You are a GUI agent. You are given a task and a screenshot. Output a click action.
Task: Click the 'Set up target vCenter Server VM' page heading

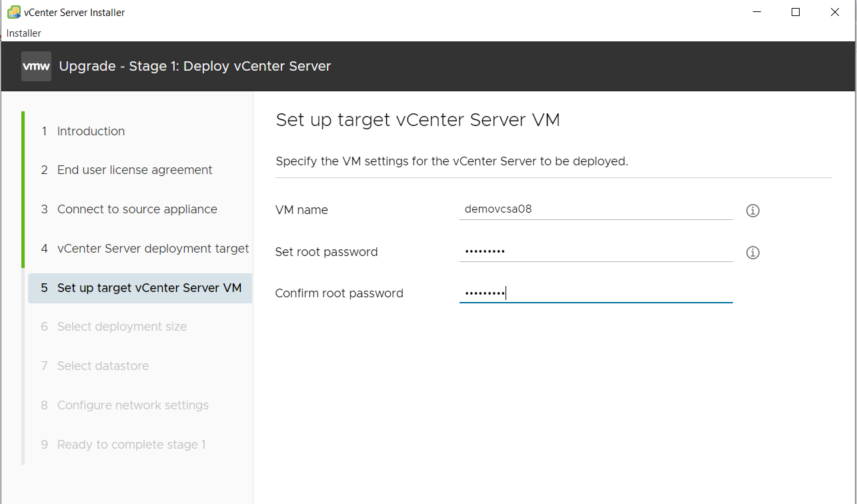[417, 120]
